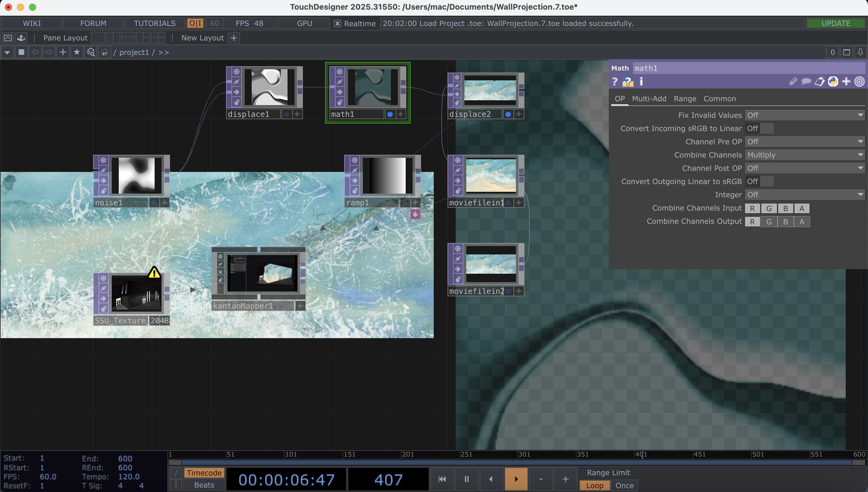Screen dimensions: 868x492
Task: Open the TUTORIALS page
Action: [155, 23]
